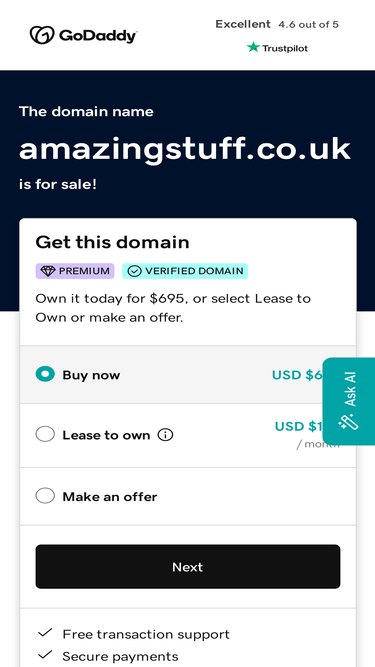This screenshot has width=375, height=667.
Task: Select the Lease to own radio button
Action: tap(45, 435)
